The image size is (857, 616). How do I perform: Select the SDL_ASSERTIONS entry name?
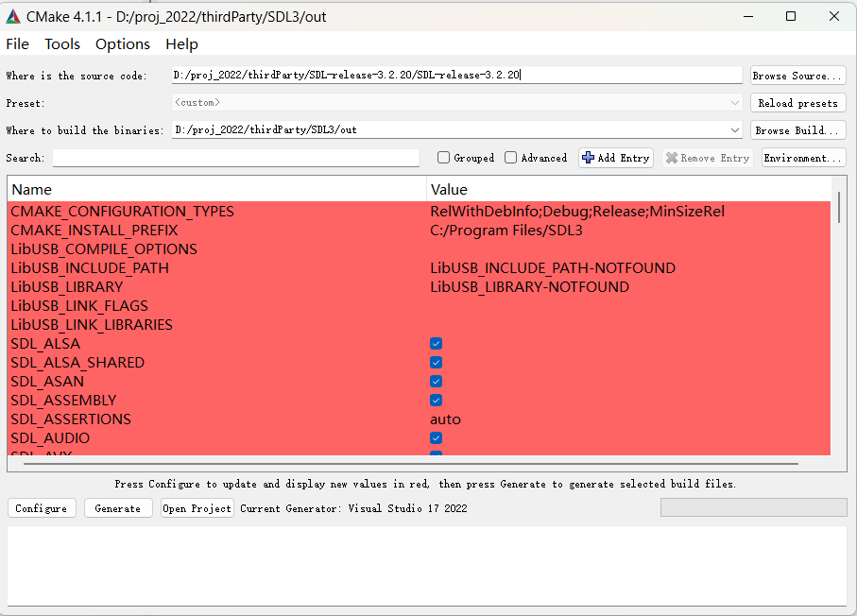tap(71, 419)
